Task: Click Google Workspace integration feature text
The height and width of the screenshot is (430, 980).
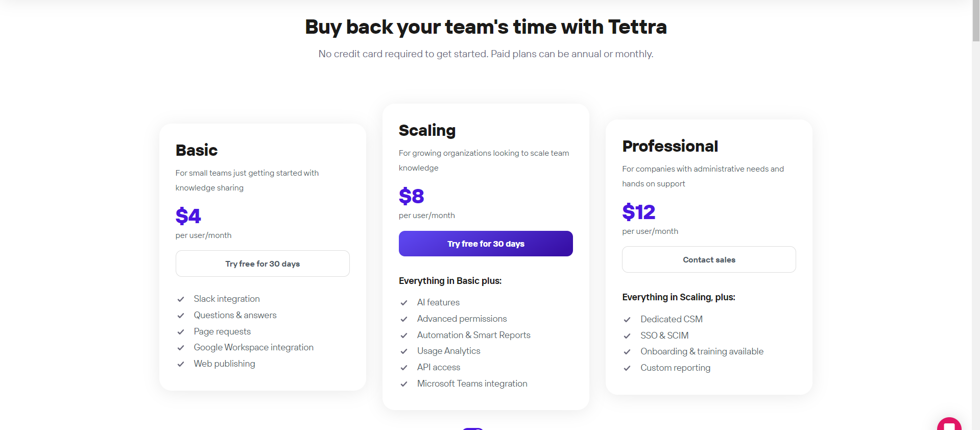Action: coord(253,347)
